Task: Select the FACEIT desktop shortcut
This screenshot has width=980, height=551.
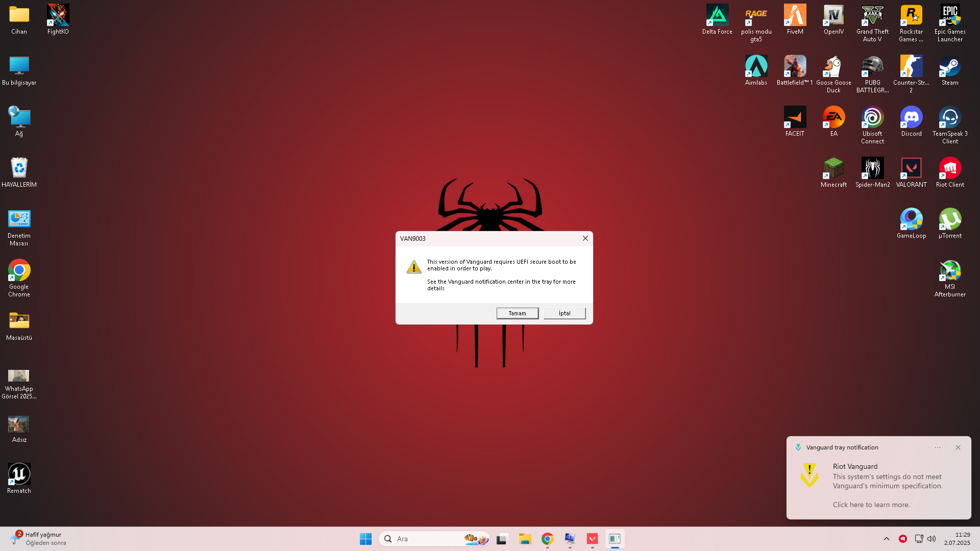Action: coord(795,122)
